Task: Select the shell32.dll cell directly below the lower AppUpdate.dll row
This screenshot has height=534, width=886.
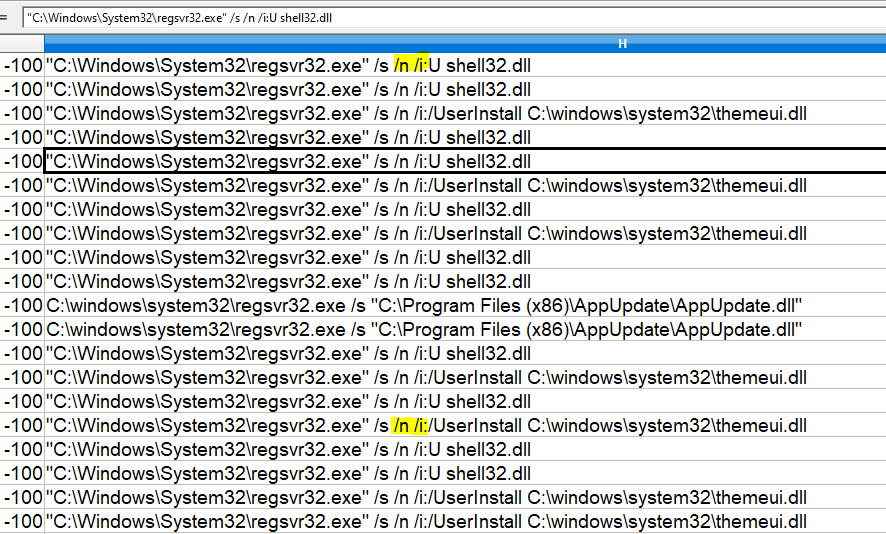Action: (x=465, y=353)
